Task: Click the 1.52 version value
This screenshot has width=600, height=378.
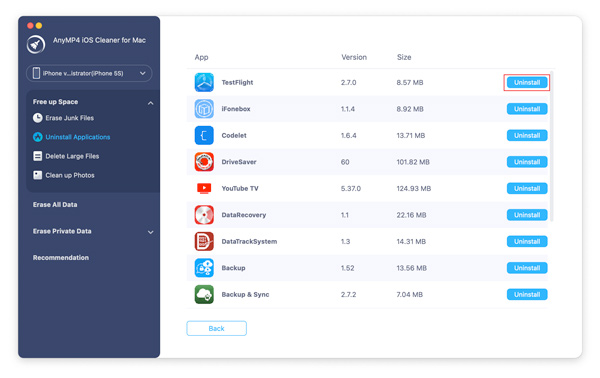Action: click(x=347, y=268)
